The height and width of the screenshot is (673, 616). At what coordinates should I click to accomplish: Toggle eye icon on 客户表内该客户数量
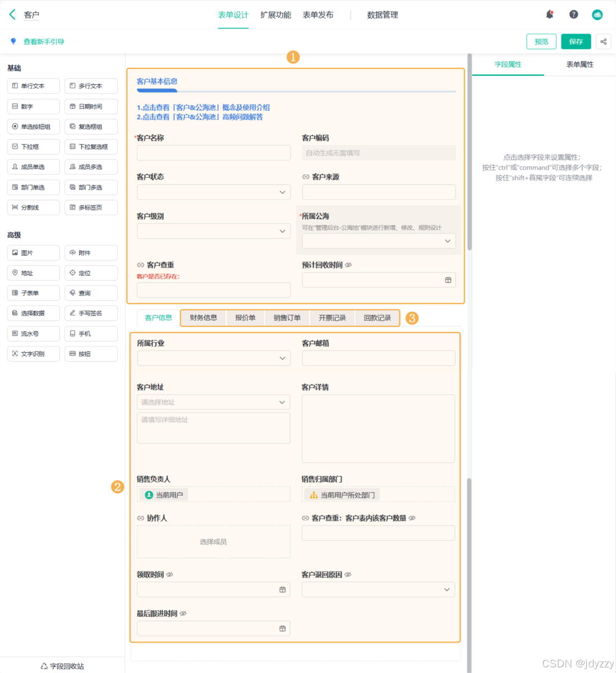tap(412, 518)
